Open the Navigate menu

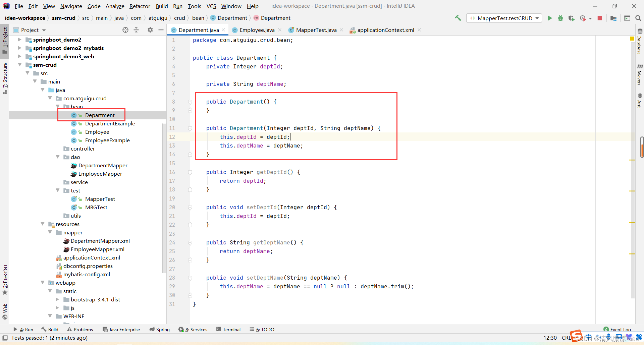71,6
